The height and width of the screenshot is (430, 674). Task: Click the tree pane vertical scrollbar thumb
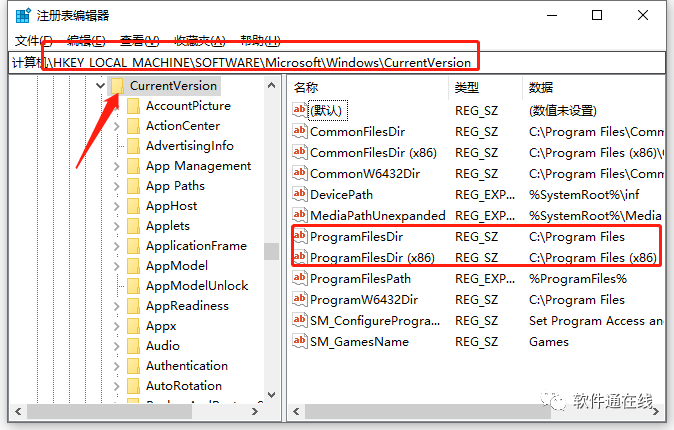[x=271, y=252]
